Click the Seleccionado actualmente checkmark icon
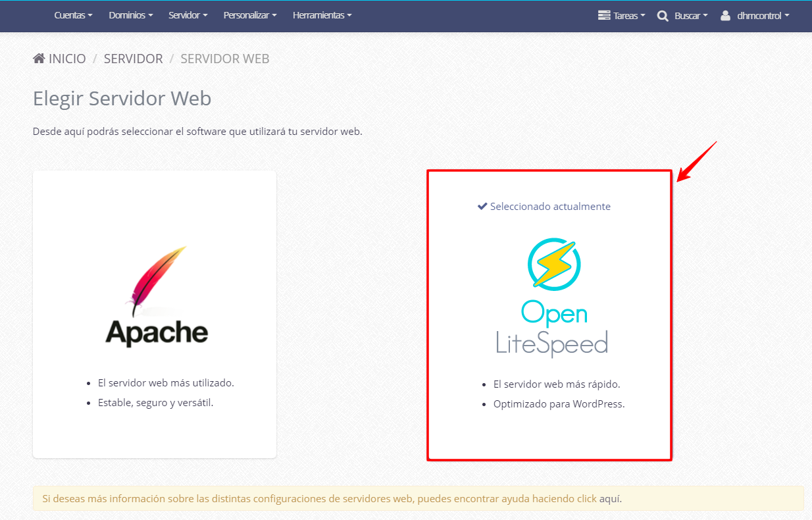 (x=482, y=206)
